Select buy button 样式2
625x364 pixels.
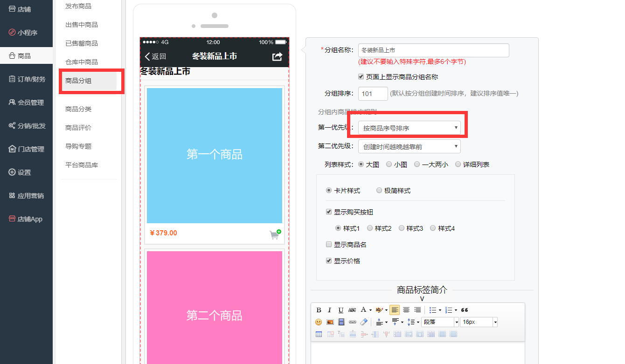point(370,228)
